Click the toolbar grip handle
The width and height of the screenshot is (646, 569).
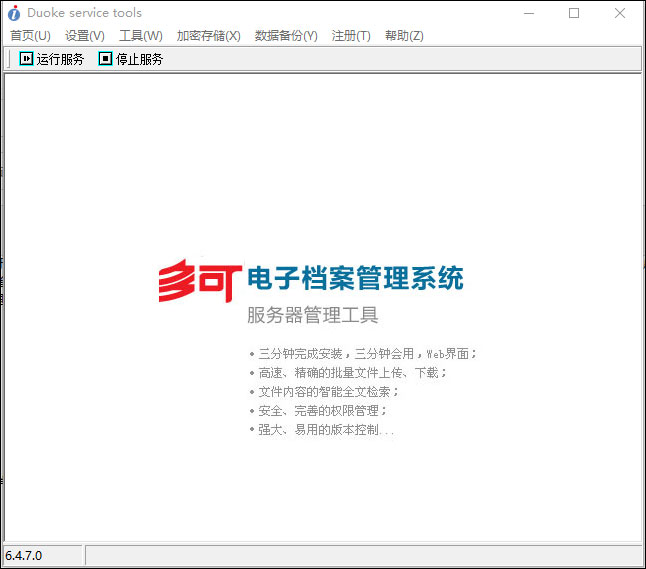click(9, 59)
